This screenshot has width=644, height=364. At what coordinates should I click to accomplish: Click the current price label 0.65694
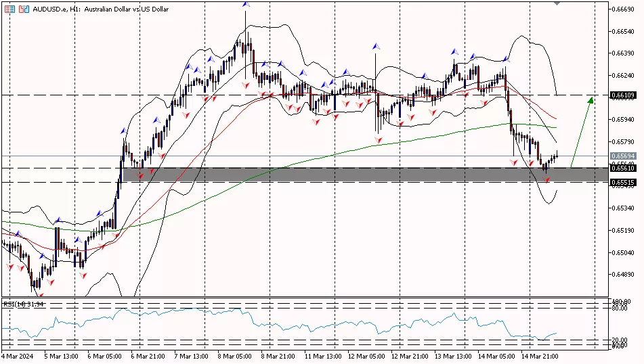pyautogui.click(x=622, y=156)
